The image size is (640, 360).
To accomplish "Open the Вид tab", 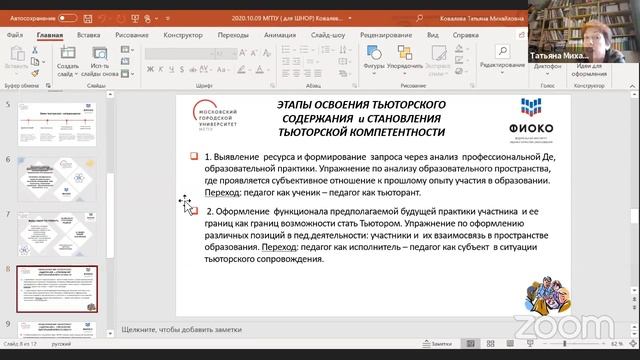I will (x=433, y=35).
